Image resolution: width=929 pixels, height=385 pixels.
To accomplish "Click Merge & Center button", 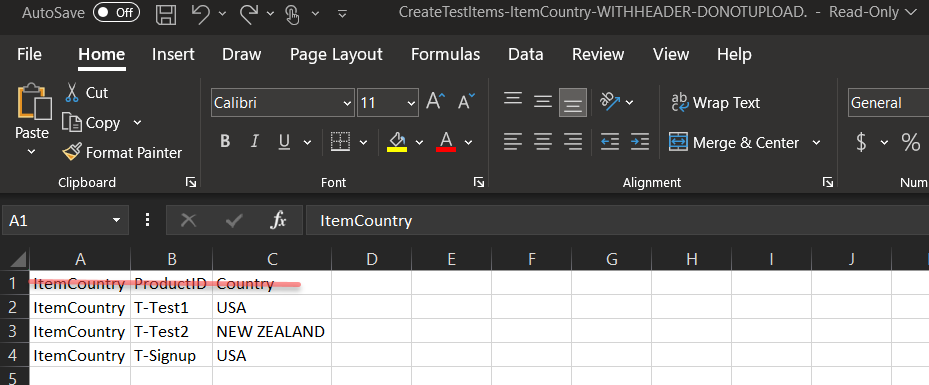I will pyautogui.click(x=734, y=143).
